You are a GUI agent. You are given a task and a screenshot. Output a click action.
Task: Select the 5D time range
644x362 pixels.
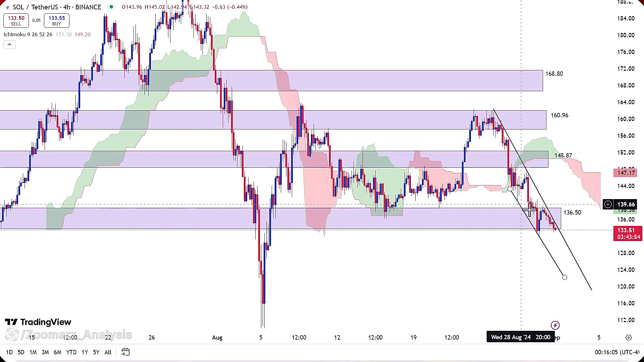(x=21, y=352)
